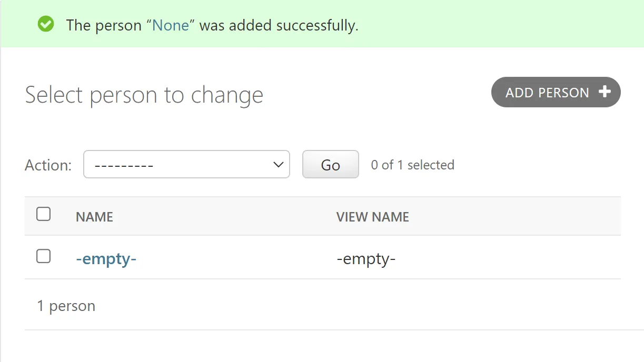The height and width of the screenshot is (362, 644).
Task: Sort by the NAME column header
Action: 94,217
